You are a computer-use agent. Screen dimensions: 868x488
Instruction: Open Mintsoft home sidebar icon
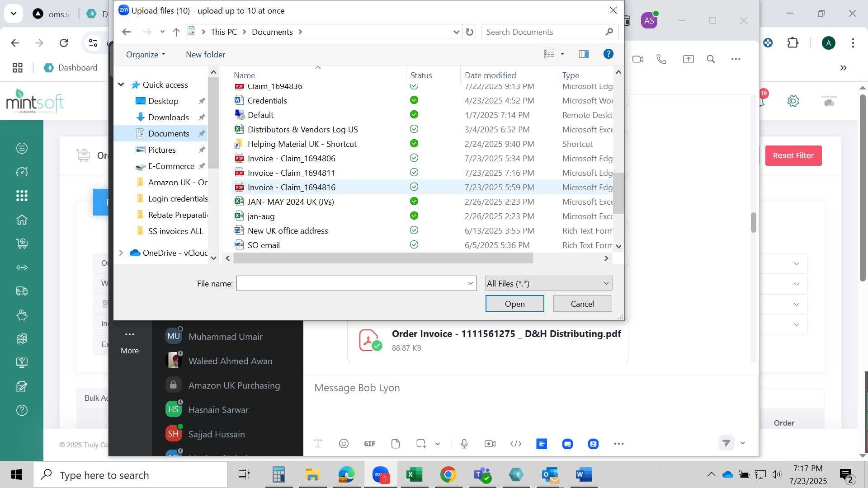[x=22, y=220]
